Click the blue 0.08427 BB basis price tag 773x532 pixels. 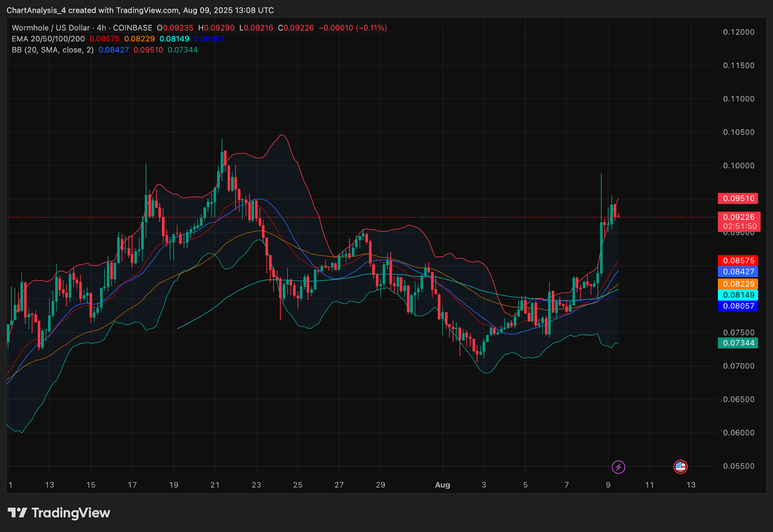(x=738, y=272)
